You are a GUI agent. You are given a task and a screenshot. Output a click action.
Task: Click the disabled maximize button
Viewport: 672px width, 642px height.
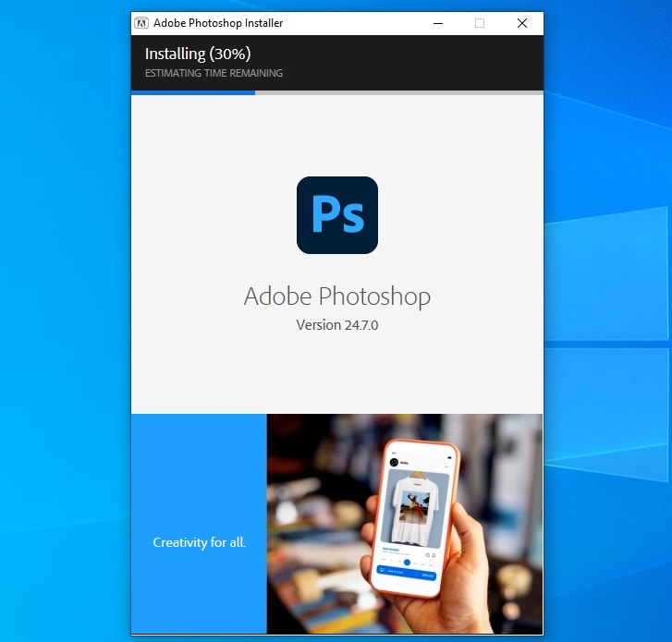pyautogui.click(x=480, y=23)
